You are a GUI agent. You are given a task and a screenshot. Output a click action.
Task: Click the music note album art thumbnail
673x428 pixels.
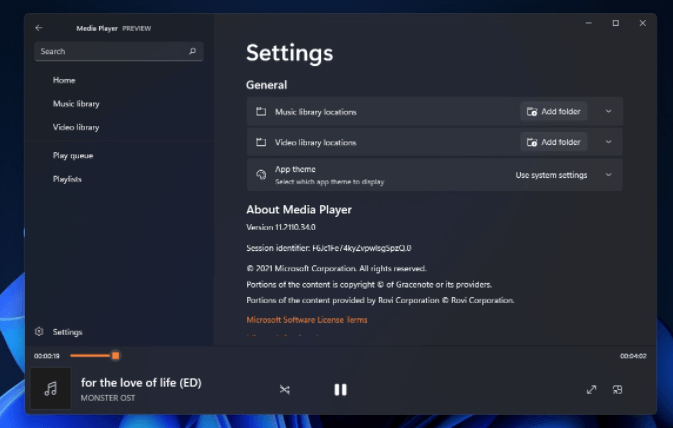[51, 389]
